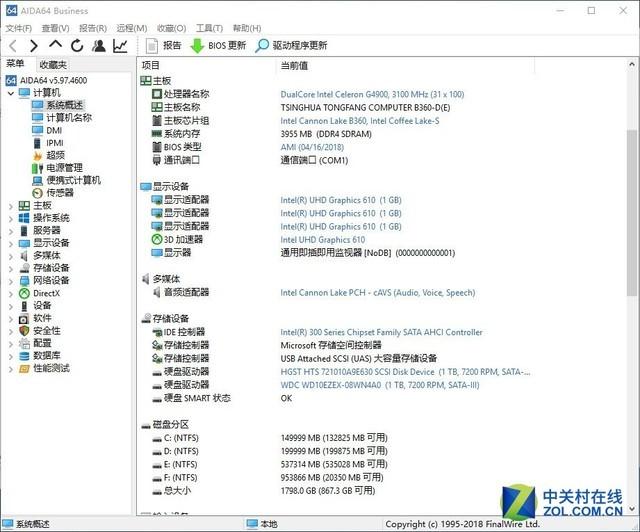Click the 传感器 sensor icon
Image resolution: width=640 pixels, height=532 pixels.
pyautogui.click(x=38, y=193)
